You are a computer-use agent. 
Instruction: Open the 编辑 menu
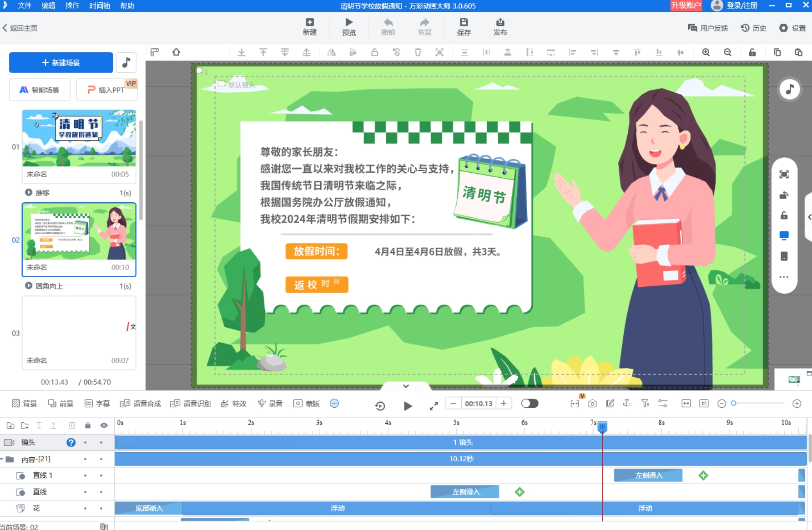(x=48, y=5)
